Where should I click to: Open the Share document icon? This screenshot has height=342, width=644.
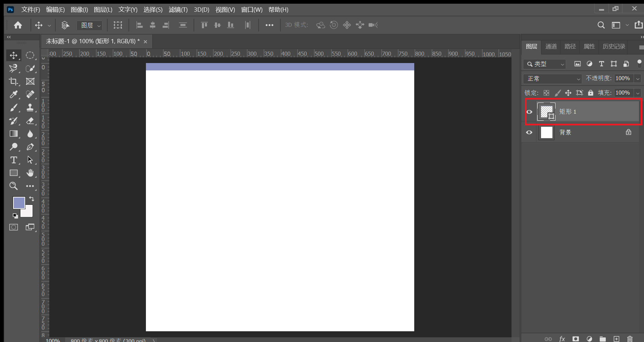coord(639,25)
